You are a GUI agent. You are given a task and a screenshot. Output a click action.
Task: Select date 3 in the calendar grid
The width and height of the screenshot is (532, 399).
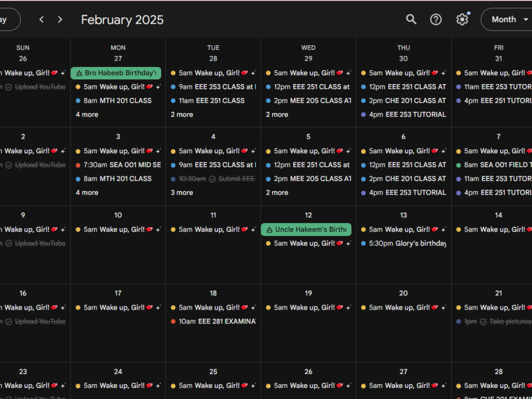coord(118,137)
